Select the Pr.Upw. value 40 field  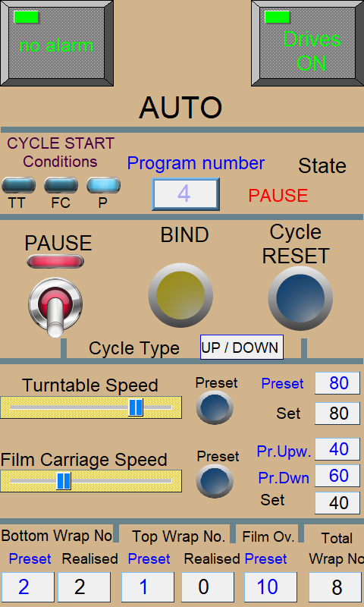click(337, 449)
